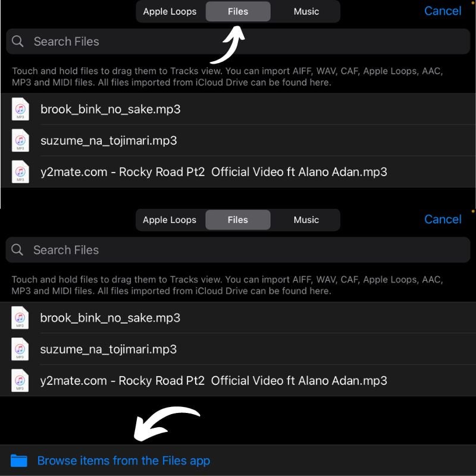
Task: Click the MP3 icon for y2mate Rocky Road in bottom list
Action: [20, 381]
